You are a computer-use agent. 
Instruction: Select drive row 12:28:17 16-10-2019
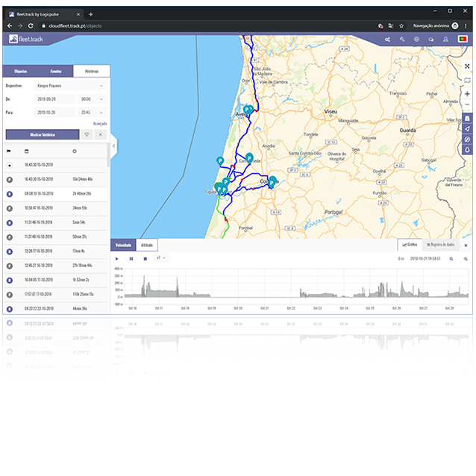click(x=55, y=251)
